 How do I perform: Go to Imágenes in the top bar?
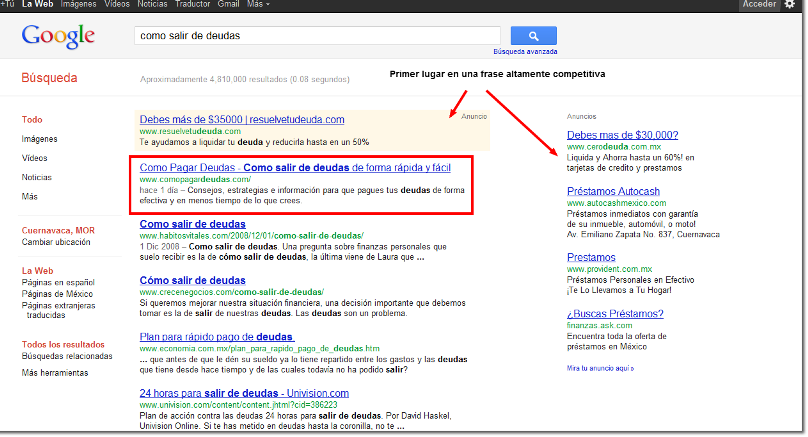tap(78, 4)
